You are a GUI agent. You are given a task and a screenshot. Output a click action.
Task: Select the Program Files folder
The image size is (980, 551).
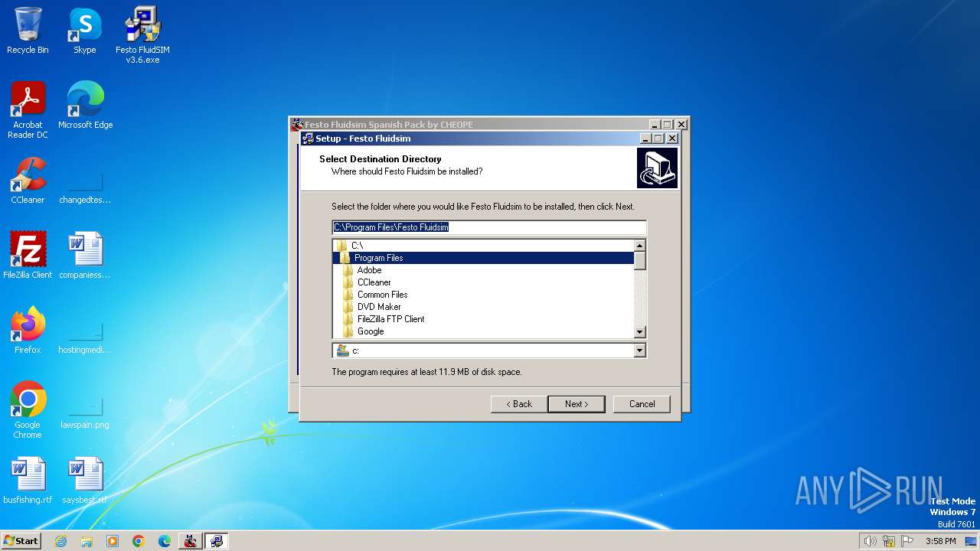(x=484, y=258)
